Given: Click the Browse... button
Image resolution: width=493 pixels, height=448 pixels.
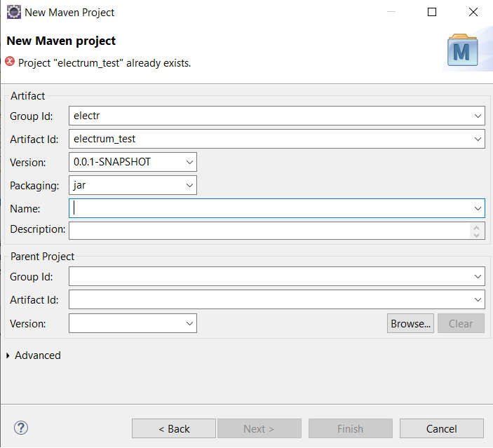Looking at the screenshot, I should [x=410, y=323].
